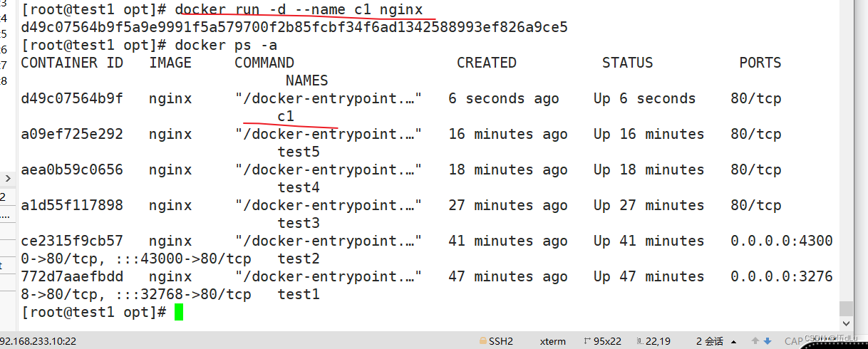This screenshot has height=349, width=868.
Task: Click the CAP caps lock indicator
Action: pos(793,342)
